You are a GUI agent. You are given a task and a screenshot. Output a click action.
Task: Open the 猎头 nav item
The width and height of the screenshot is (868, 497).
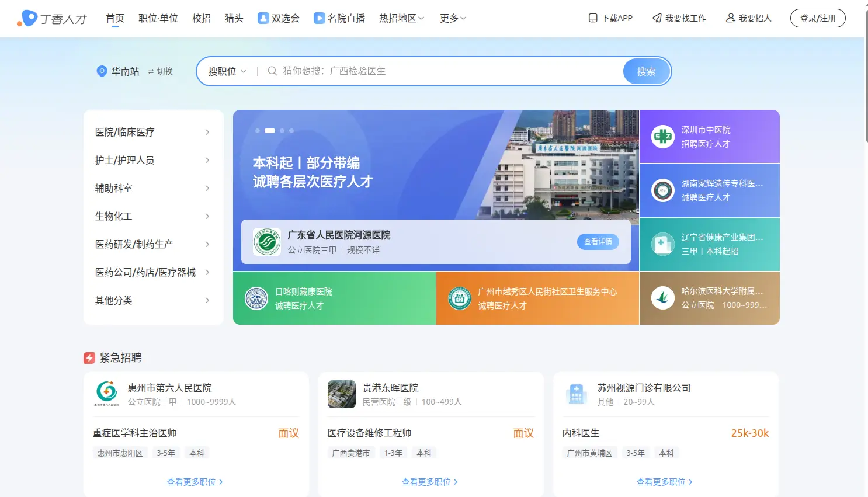click(x=234, y=18)
